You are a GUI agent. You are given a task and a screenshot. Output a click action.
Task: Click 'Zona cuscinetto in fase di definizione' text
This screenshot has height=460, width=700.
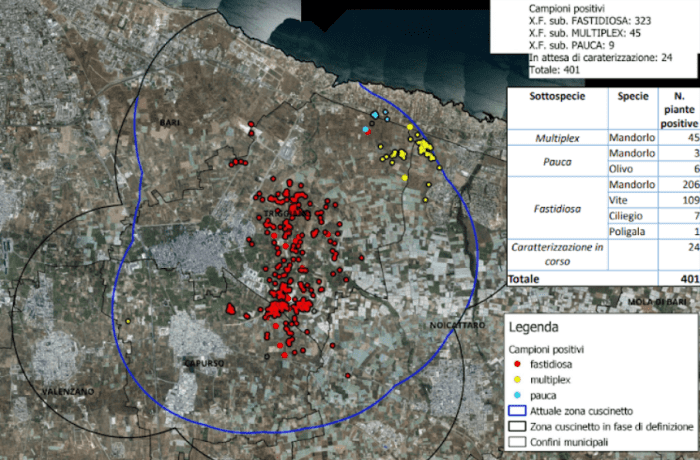coord(612,427)
